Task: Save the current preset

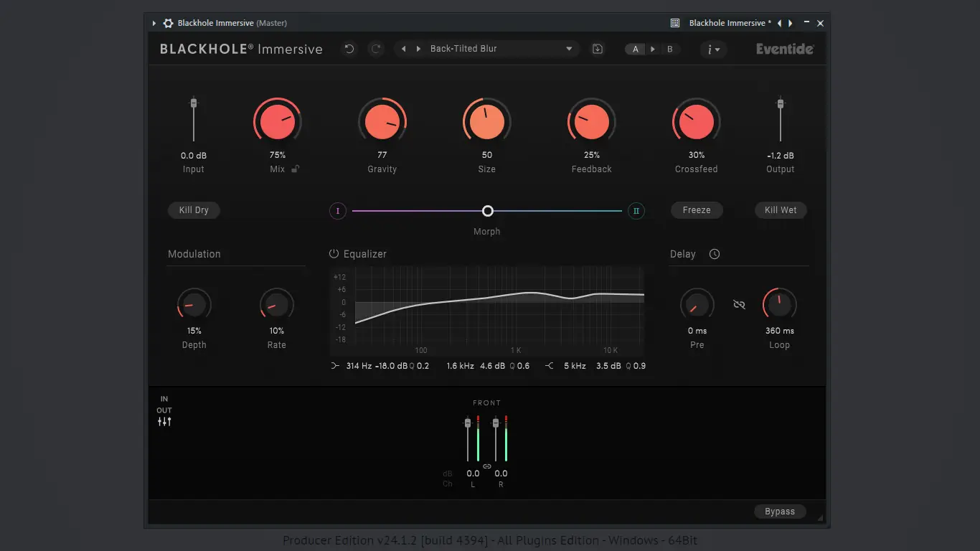Action: coord(598,49)
